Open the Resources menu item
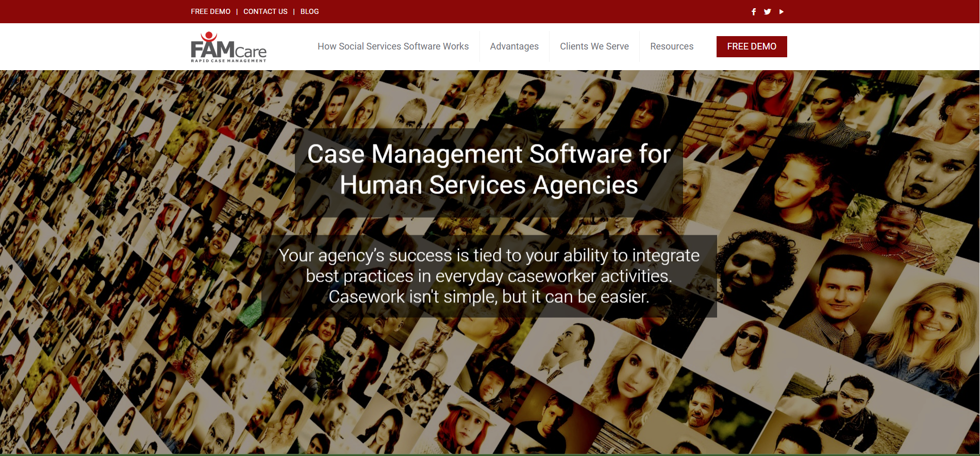 672,46
